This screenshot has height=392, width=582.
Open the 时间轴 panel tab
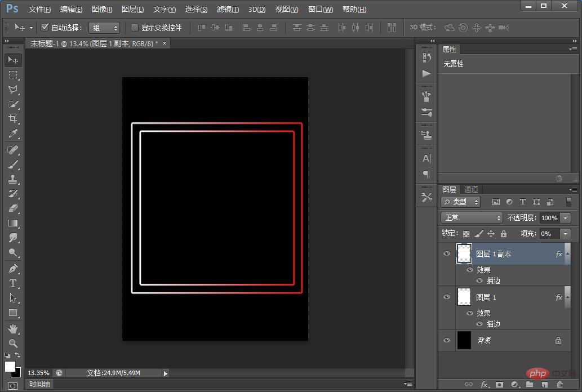click(x=39, y=384)
